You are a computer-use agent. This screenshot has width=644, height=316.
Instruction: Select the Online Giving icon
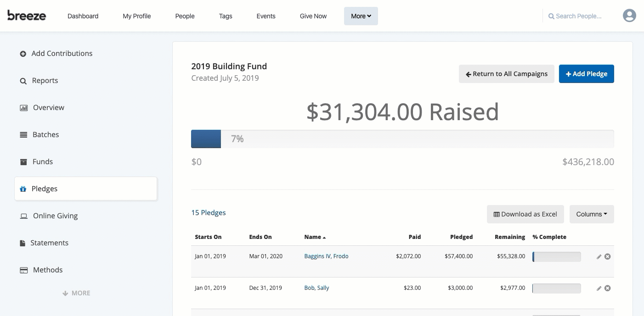[23, 216]
